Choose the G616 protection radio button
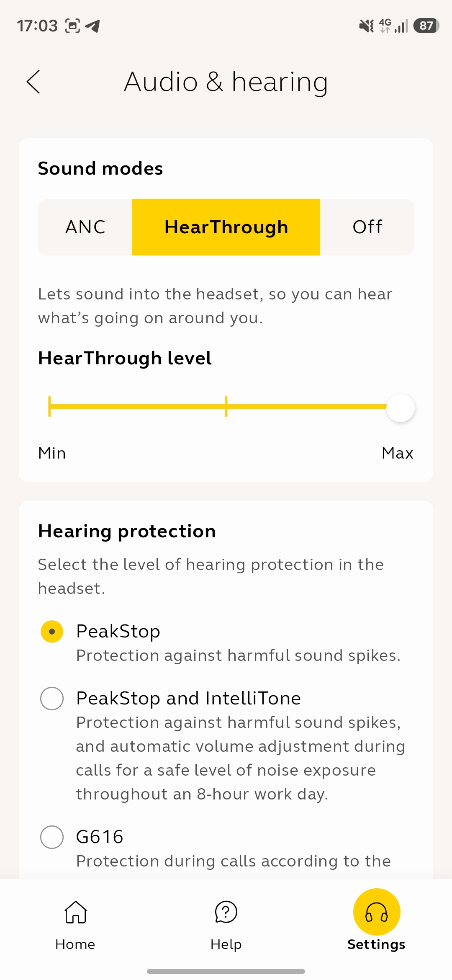Image resolution: width=452 pixels, height=980 pixels. (52, 837)
